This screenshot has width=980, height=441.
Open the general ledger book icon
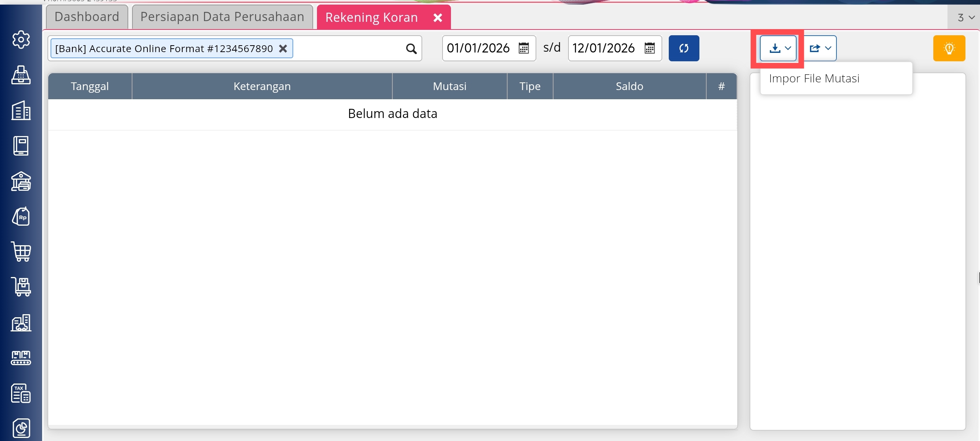[x=21, y=146]
